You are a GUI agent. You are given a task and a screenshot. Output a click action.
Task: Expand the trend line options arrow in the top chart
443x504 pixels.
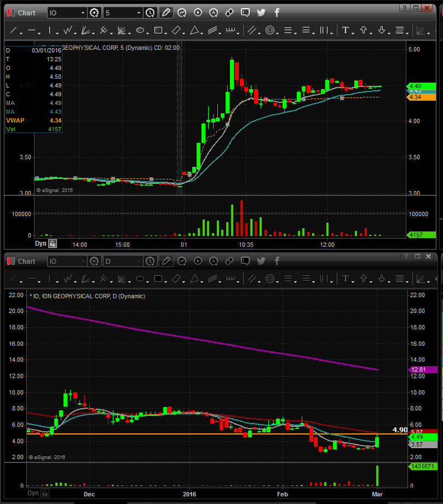[x=21, y=33]
